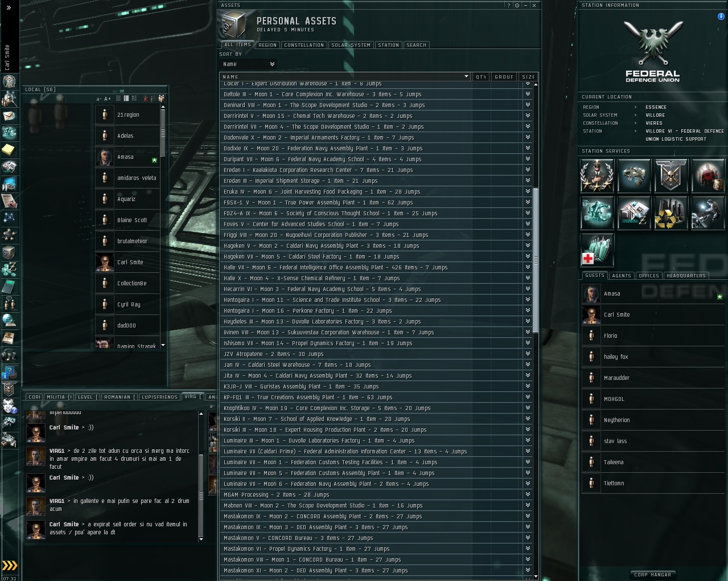Open the Calculator icon in sidebar
The height and width of the screenshot is (581, 728).
(x=9, y=286)
